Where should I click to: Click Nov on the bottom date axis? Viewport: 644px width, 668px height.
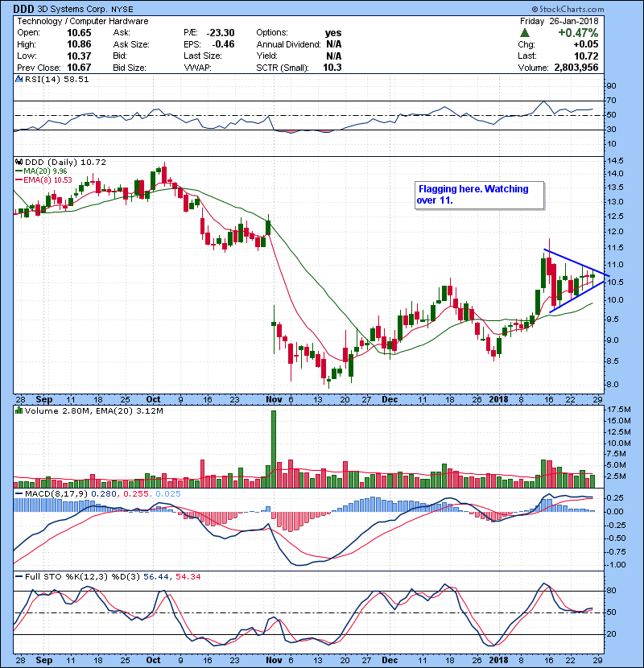(274, 660)
